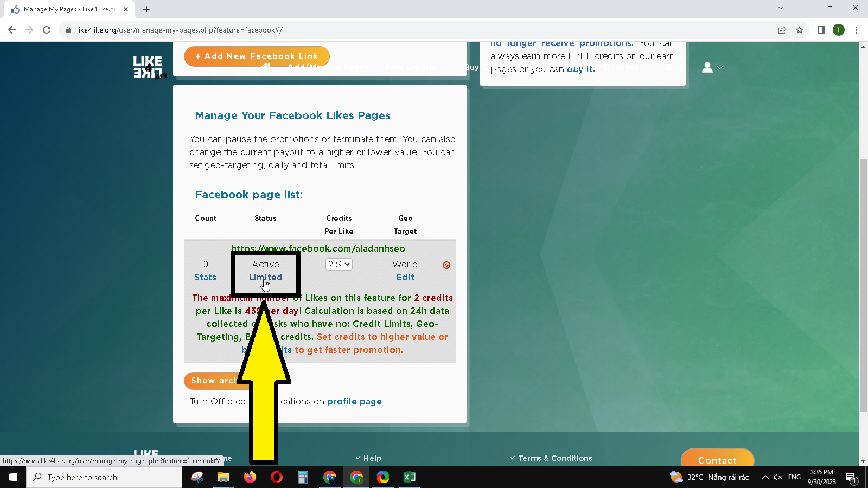The height and width of the screenshot is (488, 868).
Task: Click the address bar URL field
Action: (418, 30)
